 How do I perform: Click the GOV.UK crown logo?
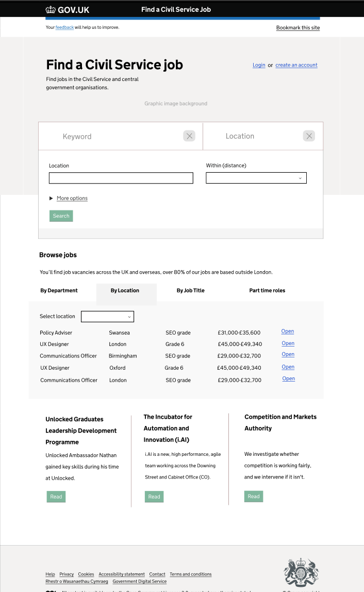(x=51, y=9)
